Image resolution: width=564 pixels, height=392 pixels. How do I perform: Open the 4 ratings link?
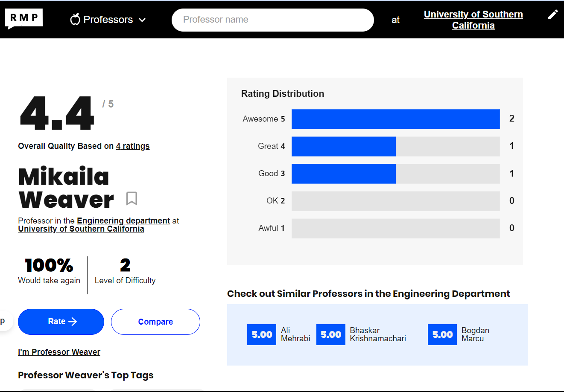coord(133,146)
